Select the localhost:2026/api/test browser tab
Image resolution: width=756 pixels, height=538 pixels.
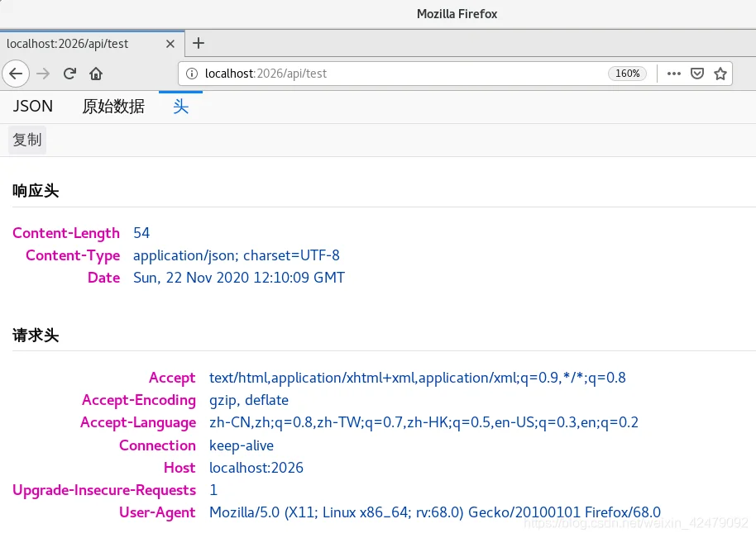pos(83,44)
